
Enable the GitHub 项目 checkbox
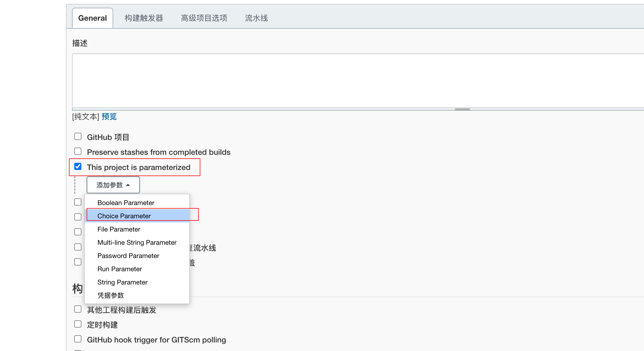click(x=78, y=137)
